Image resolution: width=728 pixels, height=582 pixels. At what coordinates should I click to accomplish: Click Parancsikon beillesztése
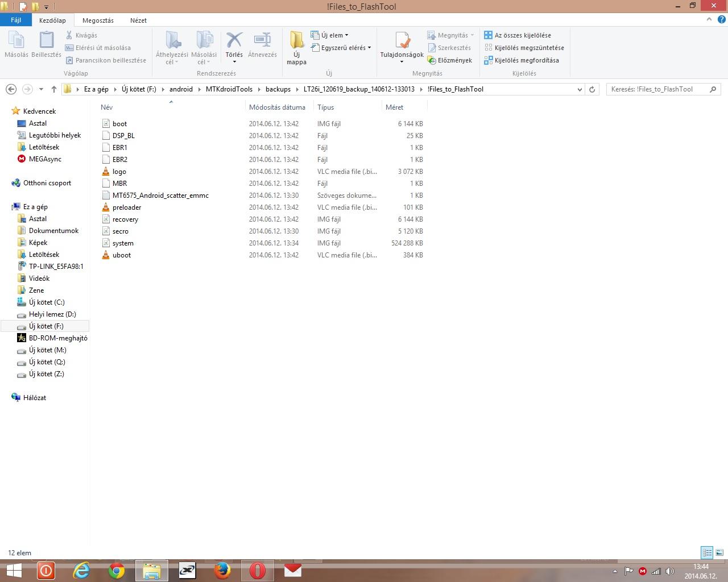pyautogui.click(x=106, y=60)
